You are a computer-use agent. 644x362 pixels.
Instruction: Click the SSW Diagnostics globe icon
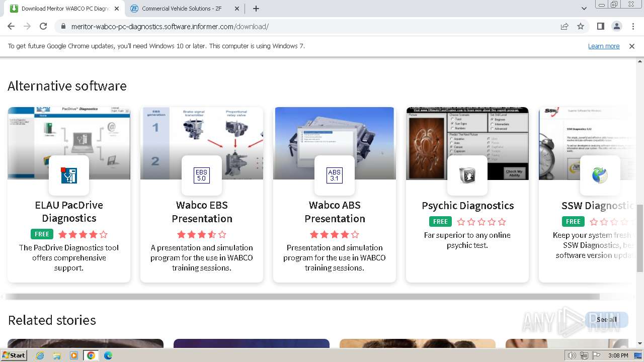[x=600, y=175]
